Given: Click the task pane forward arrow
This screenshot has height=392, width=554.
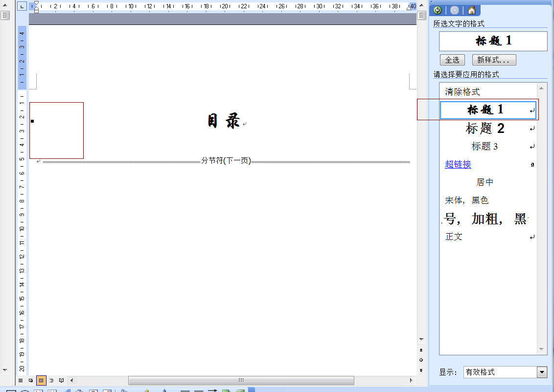Looking at the screenshot, I should 454,10.
